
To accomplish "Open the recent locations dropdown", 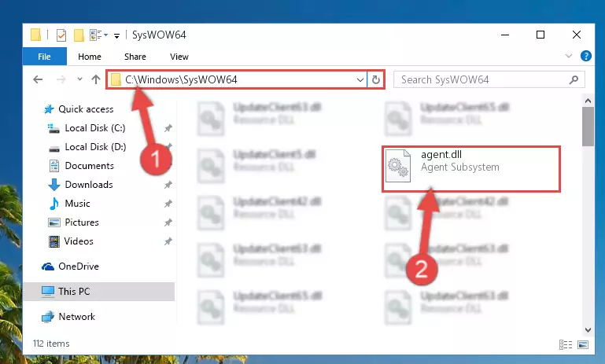I will (x=79, y=79).
